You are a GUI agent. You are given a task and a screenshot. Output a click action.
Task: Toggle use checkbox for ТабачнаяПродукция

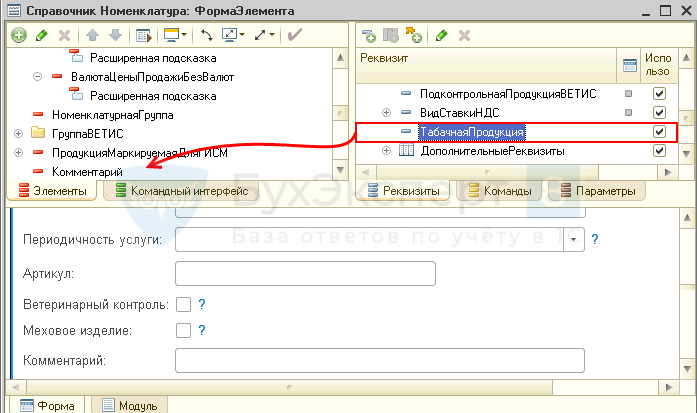pos(659,132)
